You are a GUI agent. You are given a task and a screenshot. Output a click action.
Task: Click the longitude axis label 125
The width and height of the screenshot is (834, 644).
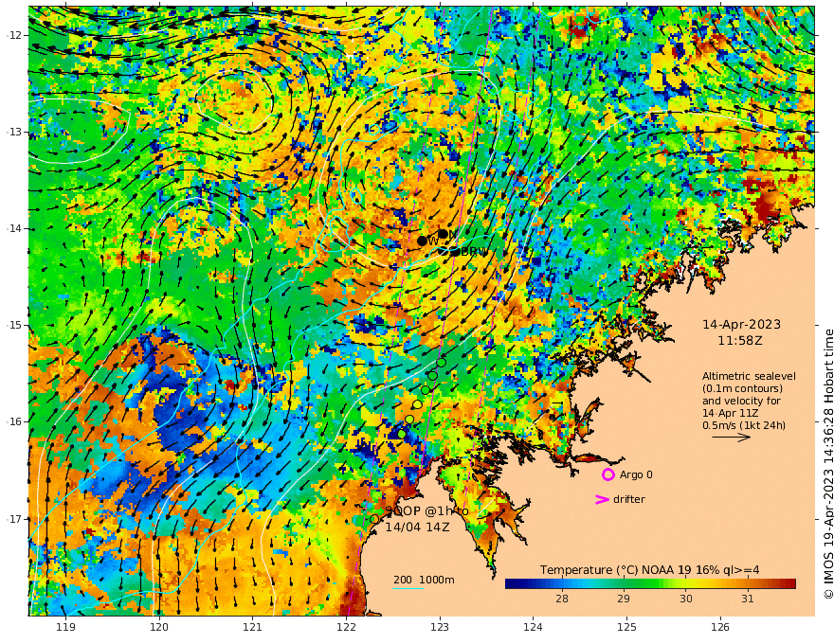point(627,628)
